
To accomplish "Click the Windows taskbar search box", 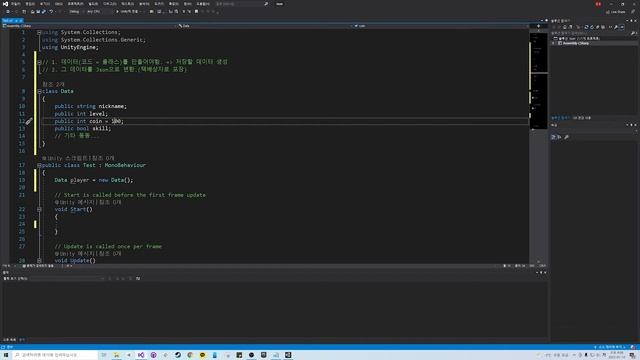I will coord(55,355).
